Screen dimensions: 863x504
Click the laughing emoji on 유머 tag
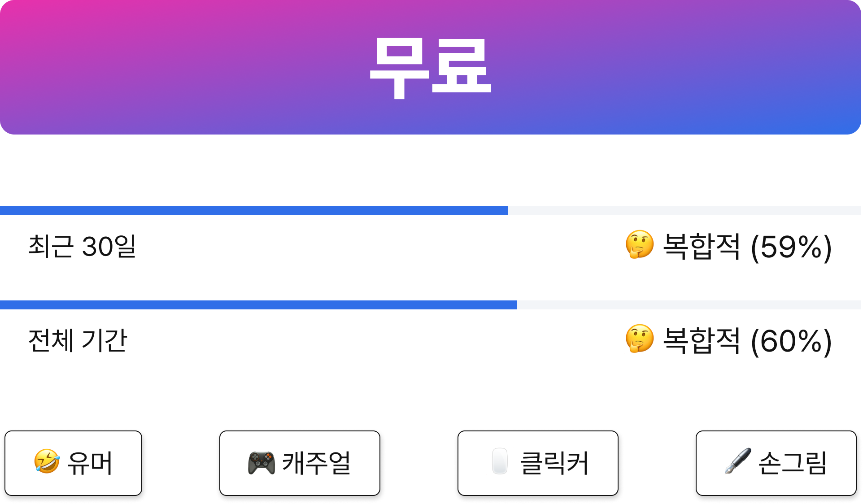pyautogui.click(x=47, y=461)
